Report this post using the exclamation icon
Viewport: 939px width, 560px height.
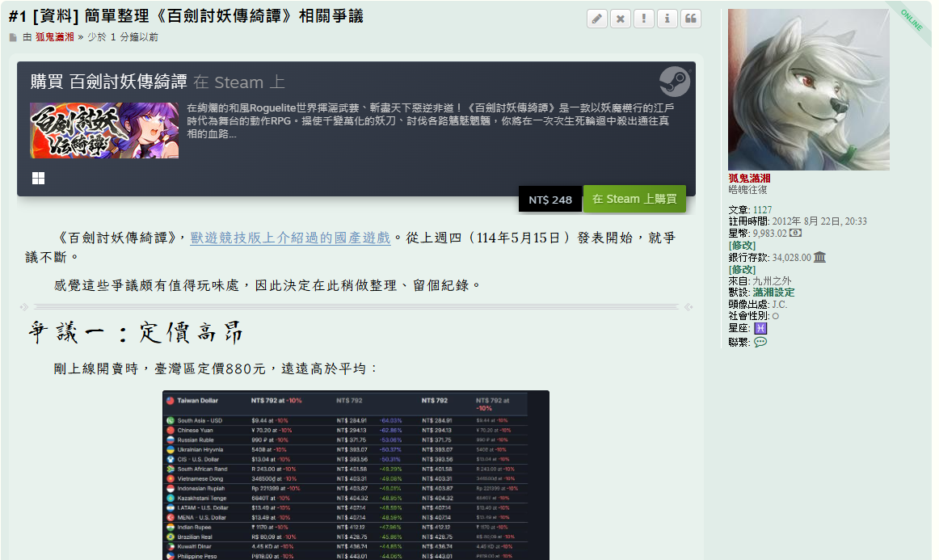(x=644, y=19)
